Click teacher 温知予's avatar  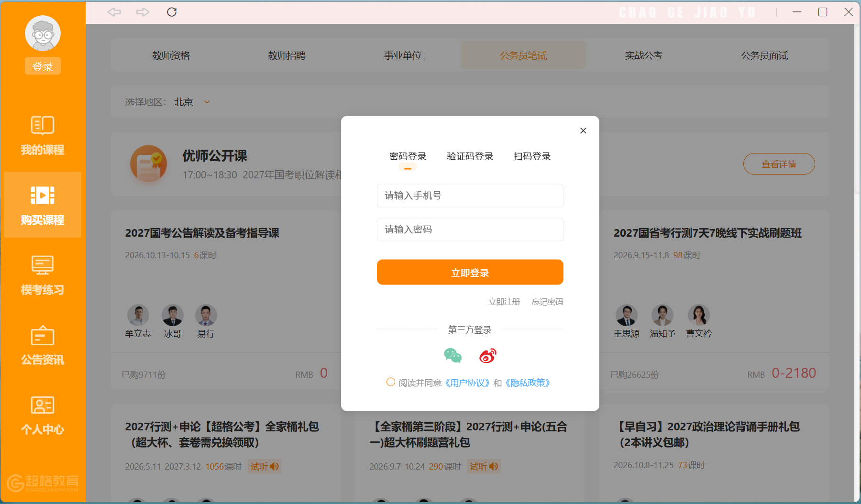pyautogui.click(x=662, y=315)
